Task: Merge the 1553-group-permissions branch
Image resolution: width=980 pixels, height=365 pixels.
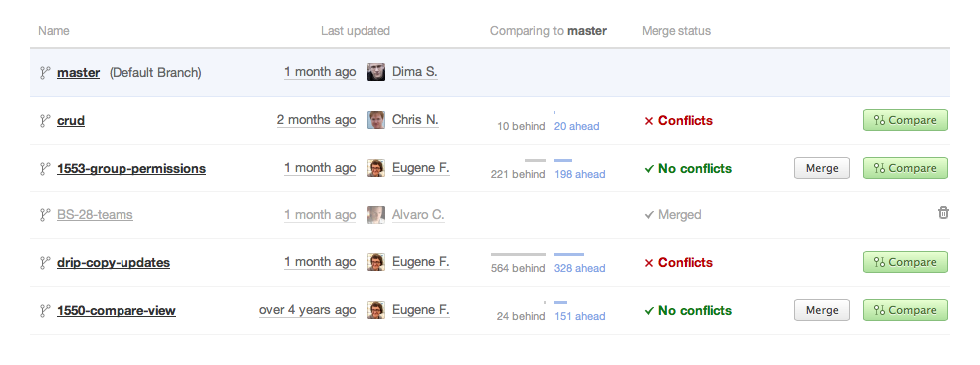Action: coord(822,168)
